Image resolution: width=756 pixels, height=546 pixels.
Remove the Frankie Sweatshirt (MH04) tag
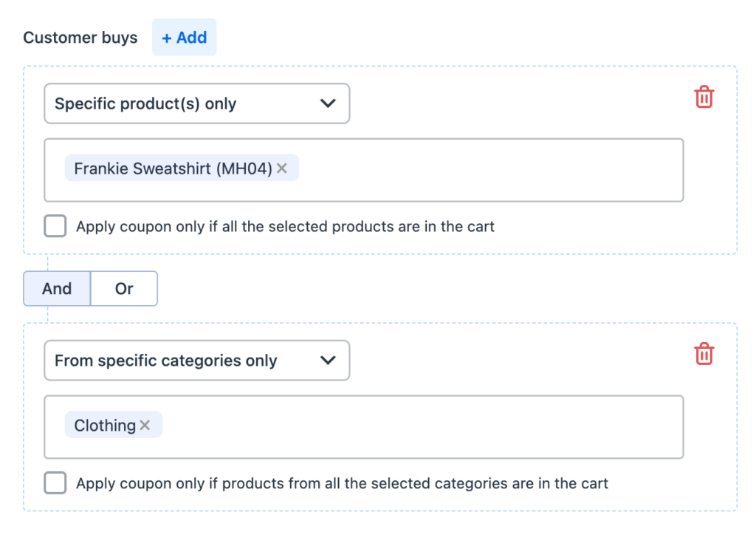coord(282,168)
